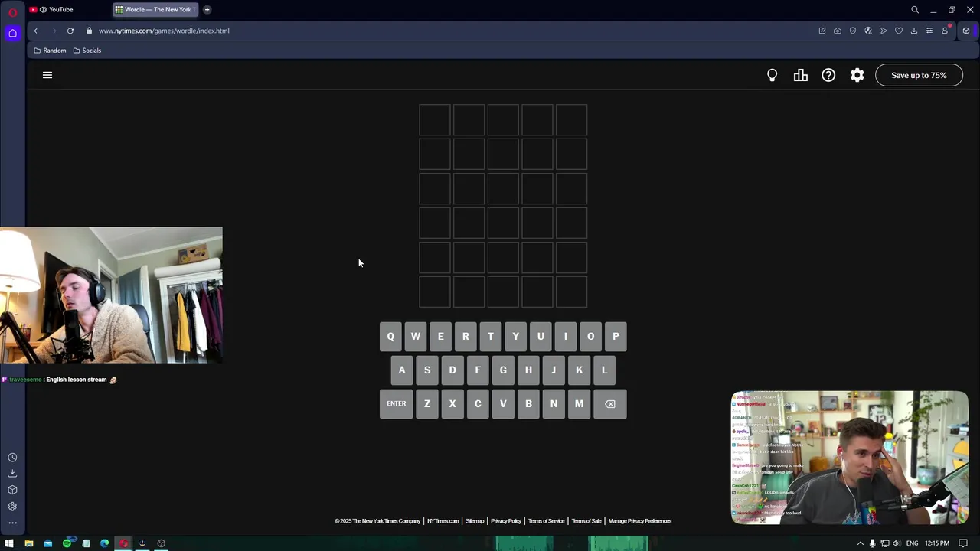Open the Easy Setup sliders icon

(x=929, y=31)
